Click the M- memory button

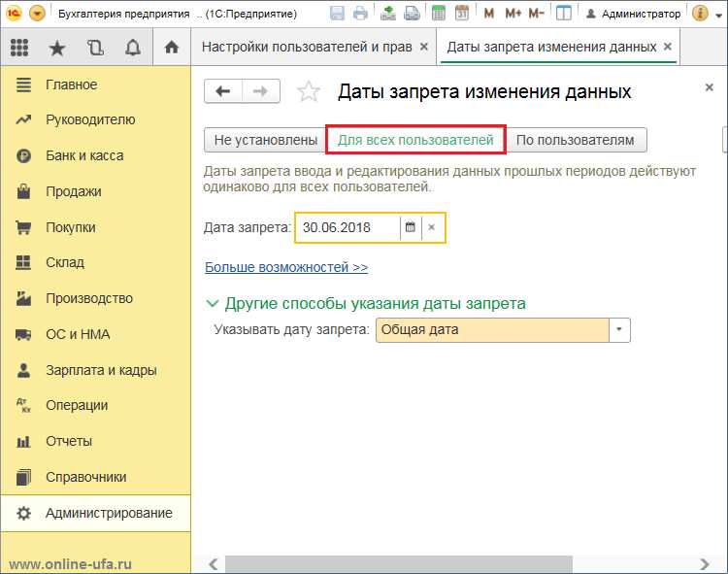click(x=536, y=14)
